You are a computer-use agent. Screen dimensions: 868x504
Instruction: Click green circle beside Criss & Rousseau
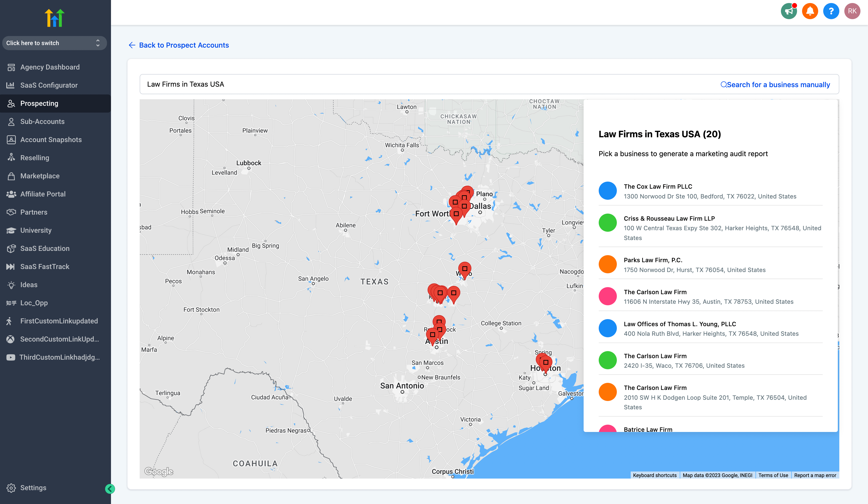608,223
